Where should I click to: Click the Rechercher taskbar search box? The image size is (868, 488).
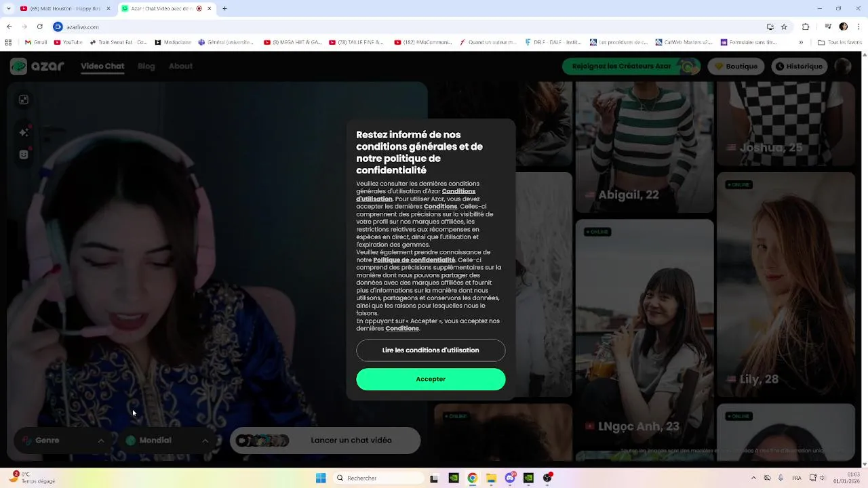point(379,478)
